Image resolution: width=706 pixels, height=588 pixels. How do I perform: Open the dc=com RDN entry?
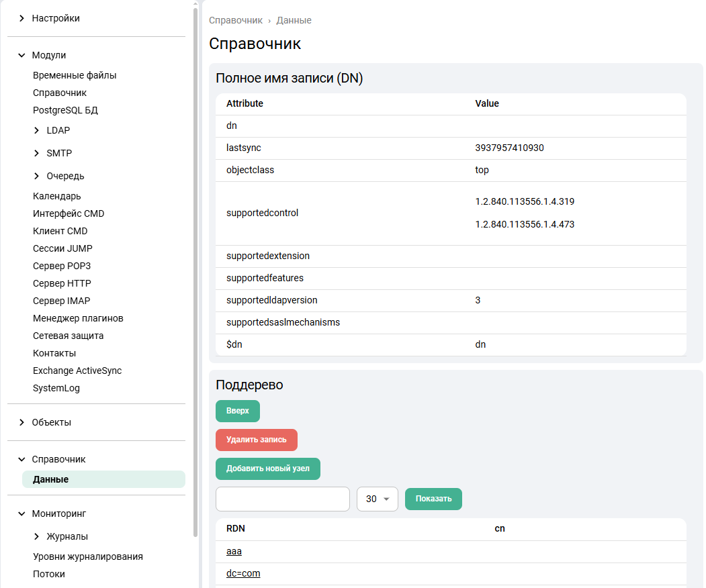click(x=243, y=573)
